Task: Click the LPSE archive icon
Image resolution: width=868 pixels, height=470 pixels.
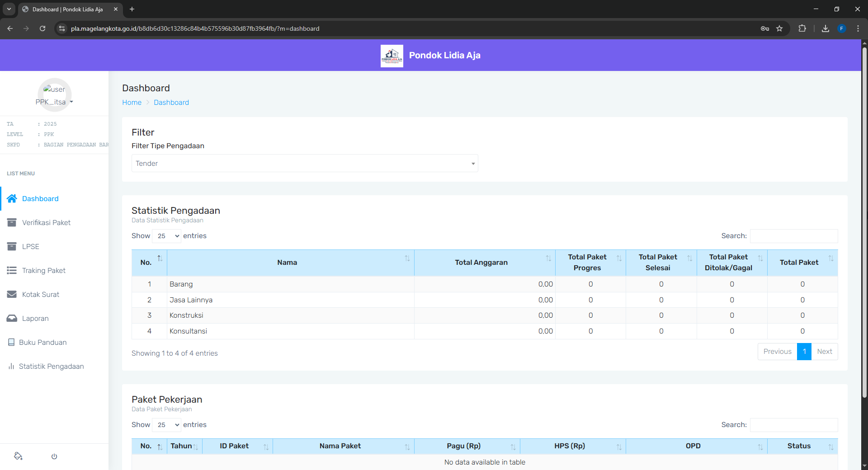Action: tap(12, 246)
